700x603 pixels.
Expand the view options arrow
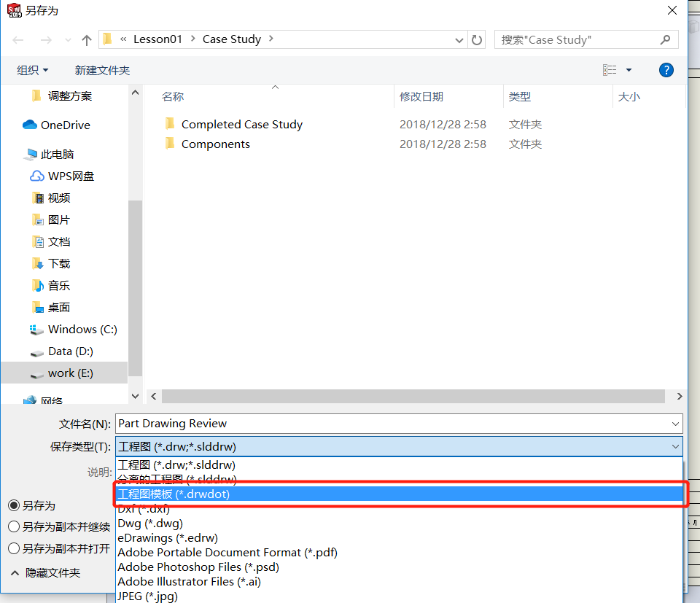point(629,70)
